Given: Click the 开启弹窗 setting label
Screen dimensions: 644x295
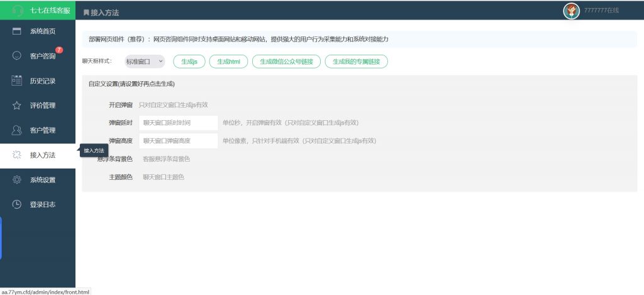Looking at the screenshot, I should pos(120,105).
